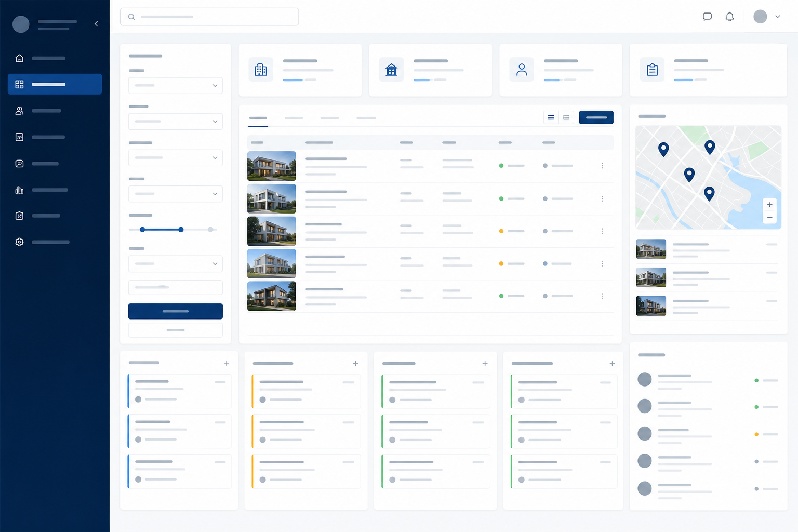This screenshot has width=798, height=532.
Task: Select the top-right map pin
Action: pyautogui.click(x=710, y=147)
